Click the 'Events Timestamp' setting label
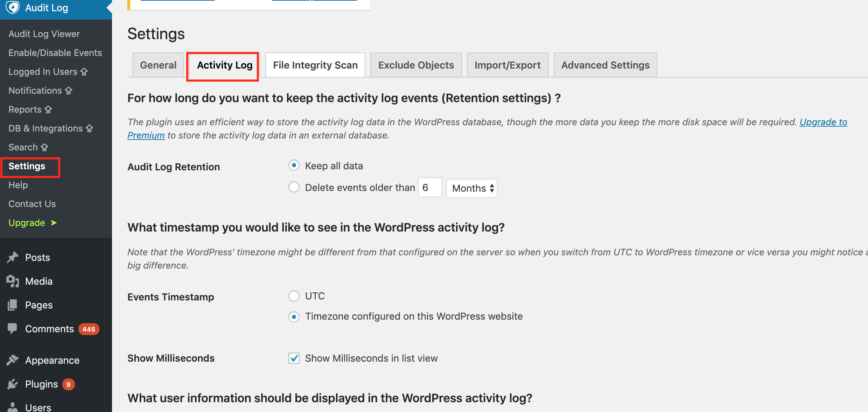 pyautogui.click(x=171, y=297)
